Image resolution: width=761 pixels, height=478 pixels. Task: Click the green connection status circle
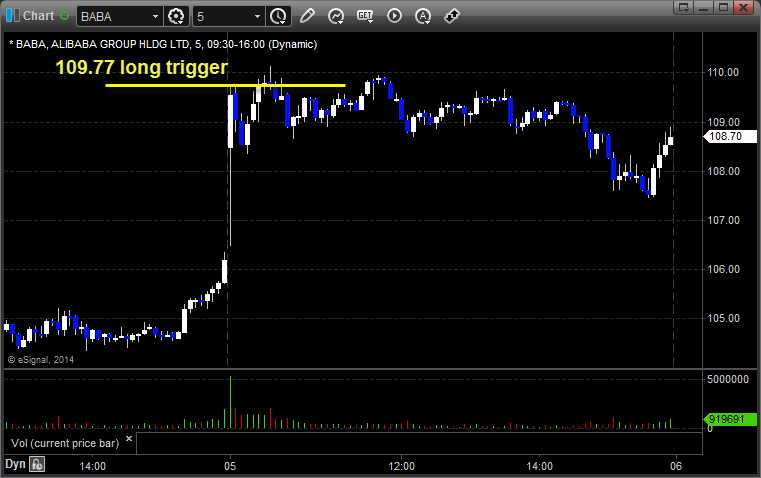point(64,16)
